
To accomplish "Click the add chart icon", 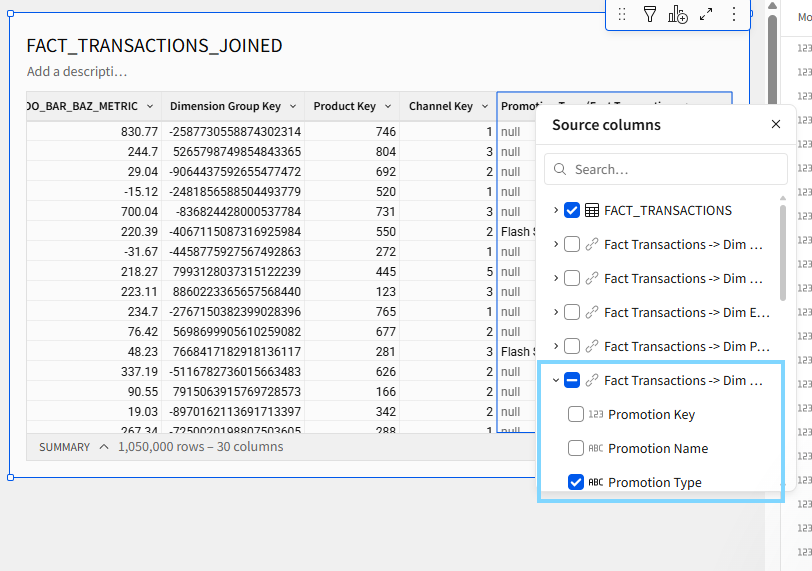I will pyautogui.click(x=677, y=14).
